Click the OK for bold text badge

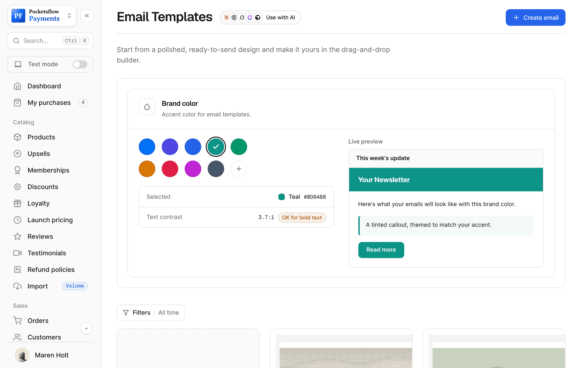click(302, 218)
